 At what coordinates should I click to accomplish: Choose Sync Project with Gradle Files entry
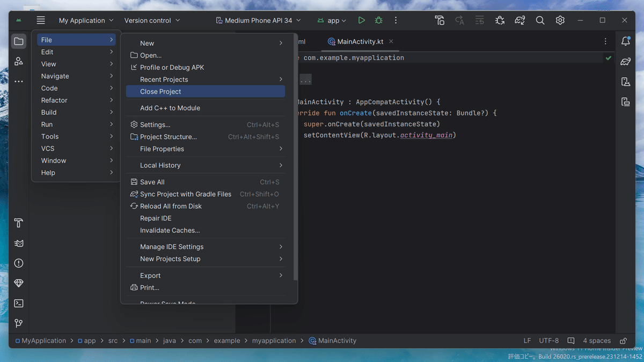206,194
